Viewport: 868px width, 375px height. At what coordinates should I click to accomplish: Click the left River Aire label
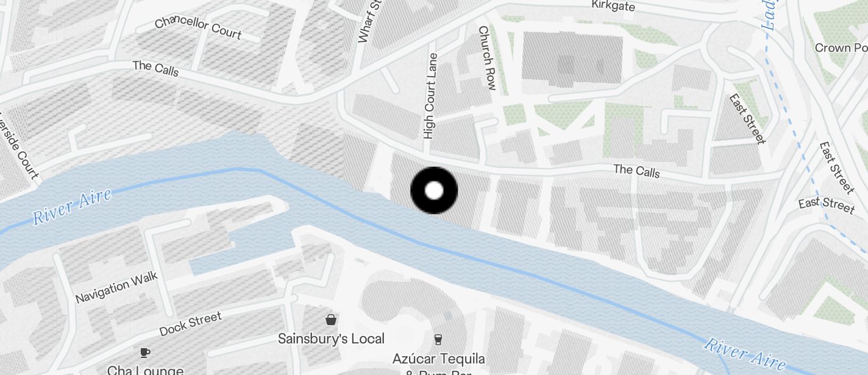pyautogui.click(x=72, y=206)
